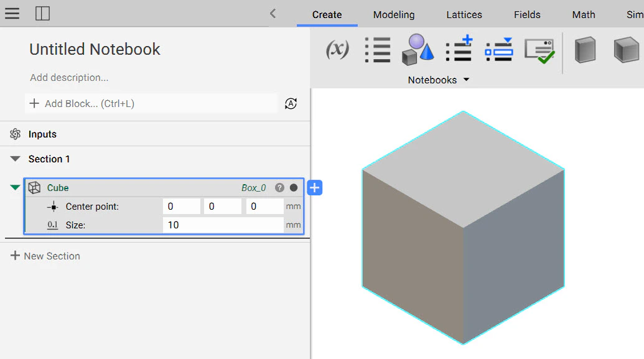Select the left brown cube face
This screenshot has height=359, width=644.
pos(413,257)
